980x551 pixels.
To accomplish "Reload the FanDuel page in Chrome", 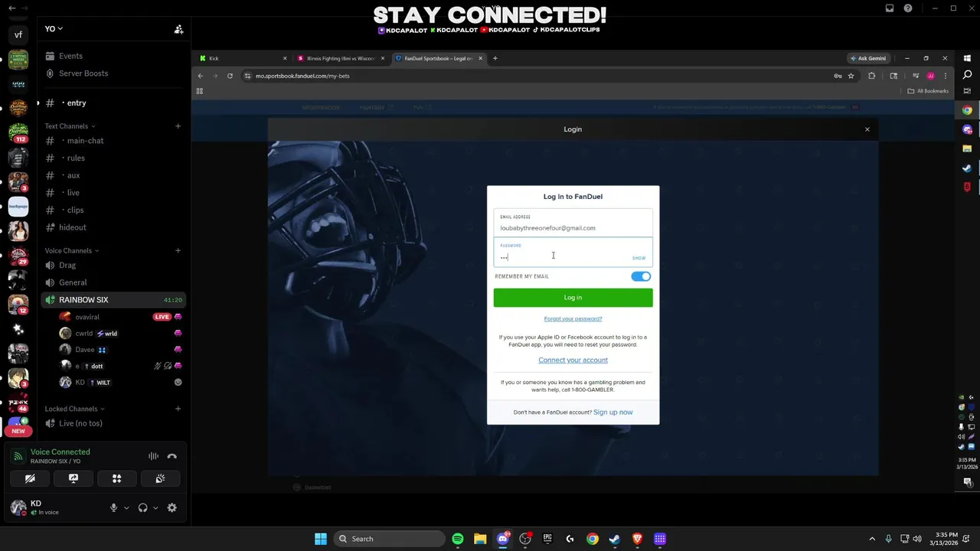I will pos(230,76).
